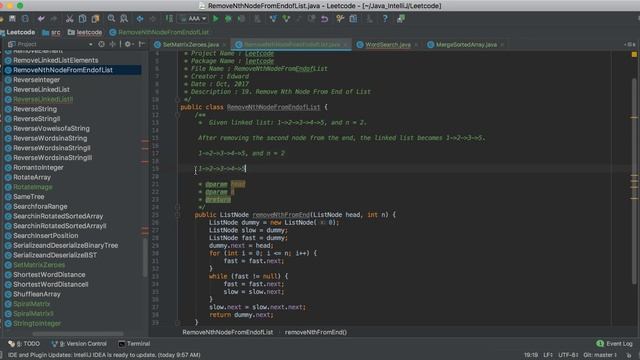Switch to RemoveNthNodeFromEndofList.java tab
This screenshot has width=640, height=360.
coord(291,44)
